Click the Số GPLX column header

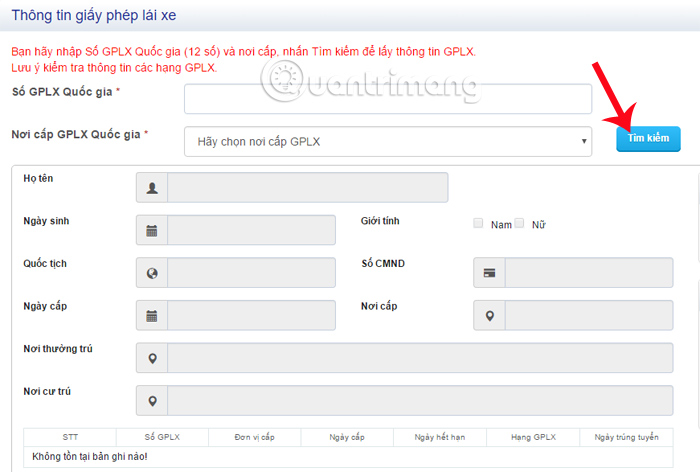pyautogui.click(x=162, y=437)
